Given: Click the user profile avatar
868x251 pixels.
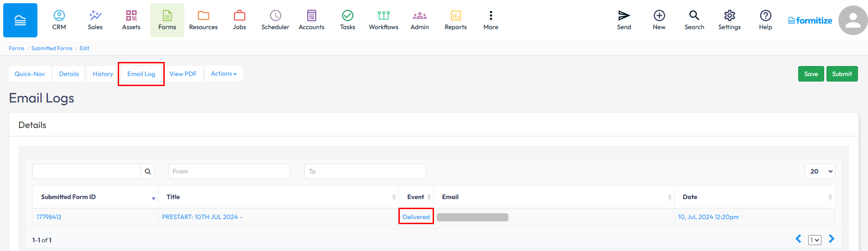Looking at the screenshot, I should pyautogui.click(x=853, y=20).
